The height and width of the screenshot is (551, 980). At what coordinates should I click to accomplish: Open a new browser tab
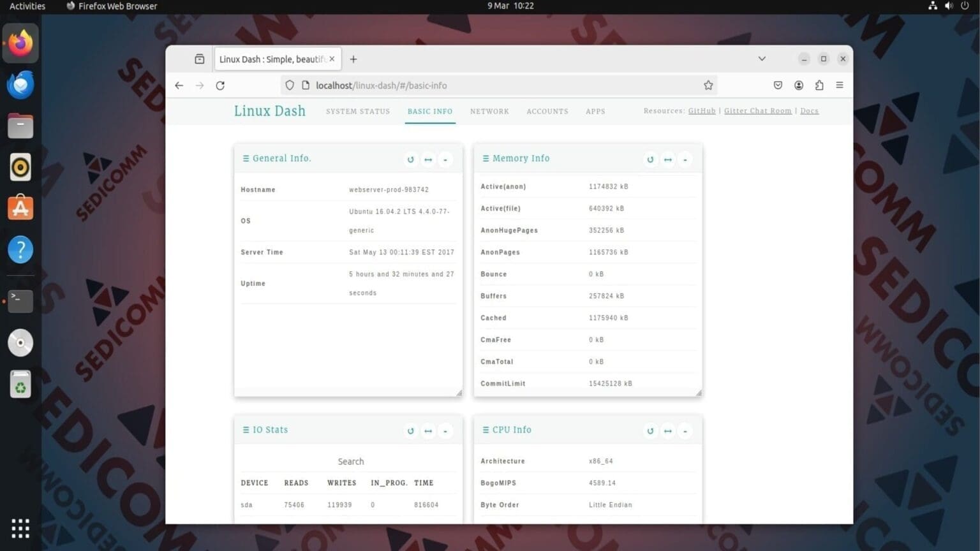click(x=353, y=59)
